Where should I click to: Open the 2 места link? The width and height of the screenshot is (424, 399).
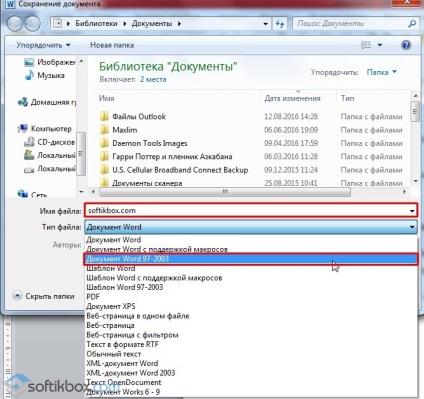[153, 79]
